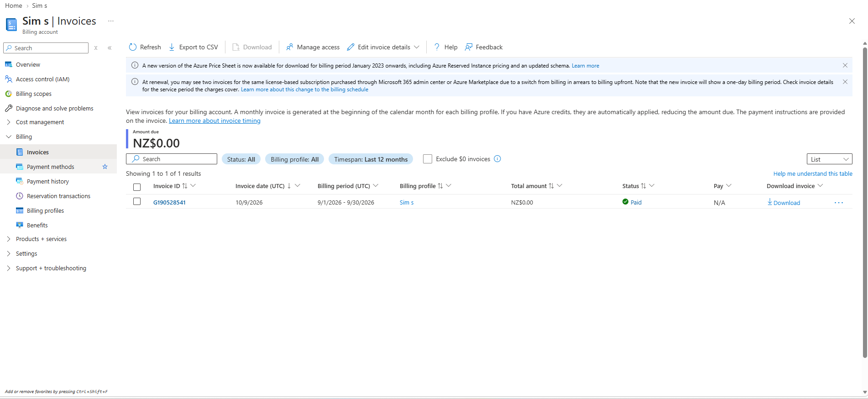868x399 pixels.
Task: Click the Billing profile: All filter pill
Action: (294, 159)
